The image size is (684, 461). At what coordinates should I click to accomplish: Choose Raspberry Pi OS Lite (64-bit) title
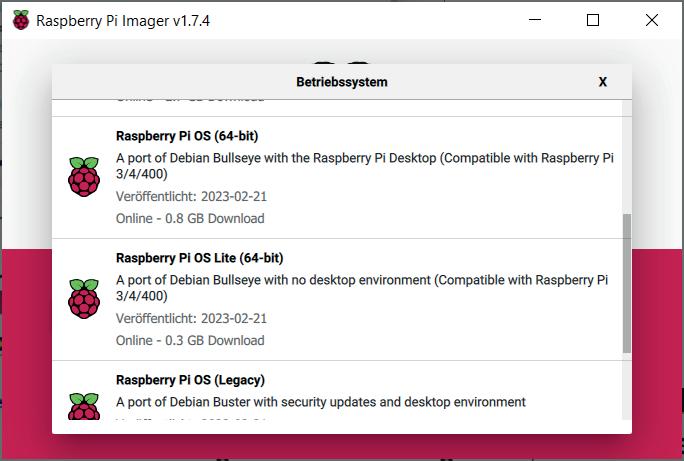click(199, 258)
